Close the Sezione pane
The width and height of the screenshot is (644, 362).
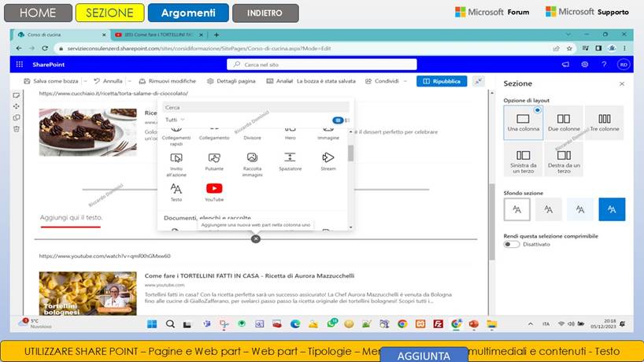622,83
